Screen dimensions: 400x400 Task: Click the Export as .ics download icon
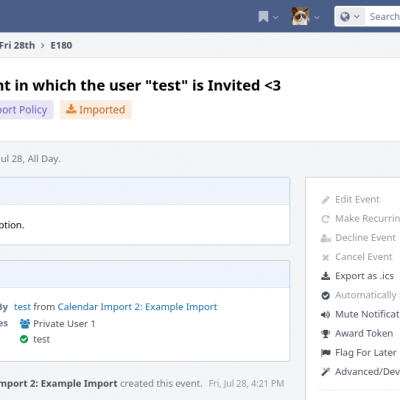[325, 276]
